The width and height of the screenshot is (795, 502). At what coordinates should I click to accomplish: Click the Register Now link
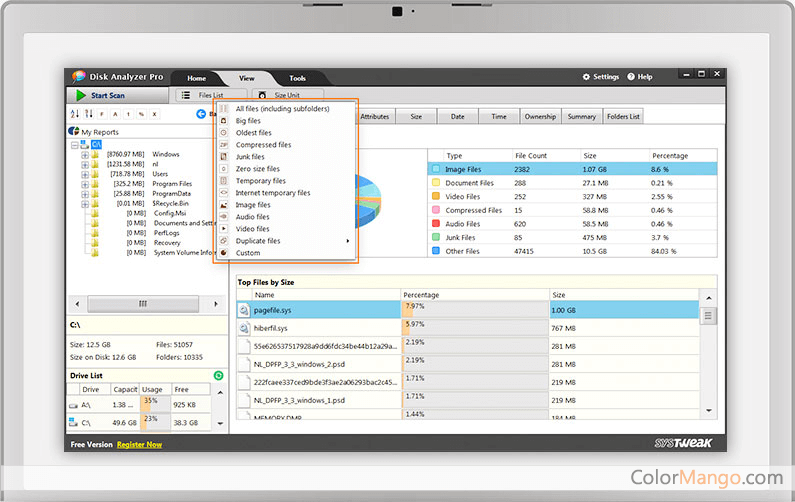point(139,444)
